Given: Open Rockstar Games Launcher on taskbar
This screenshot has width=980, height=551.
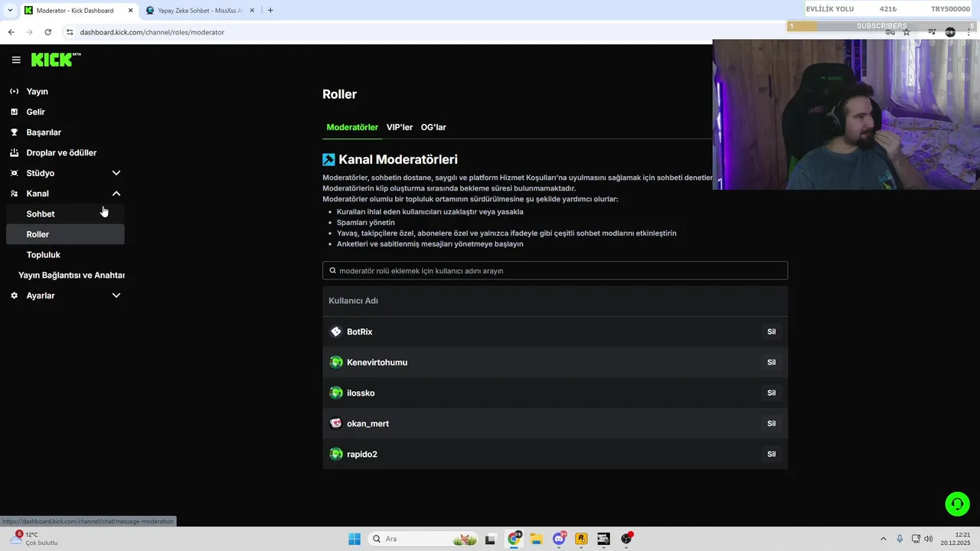Looking at the screenshot, I should pyautogui.click(x=581, y=539).
